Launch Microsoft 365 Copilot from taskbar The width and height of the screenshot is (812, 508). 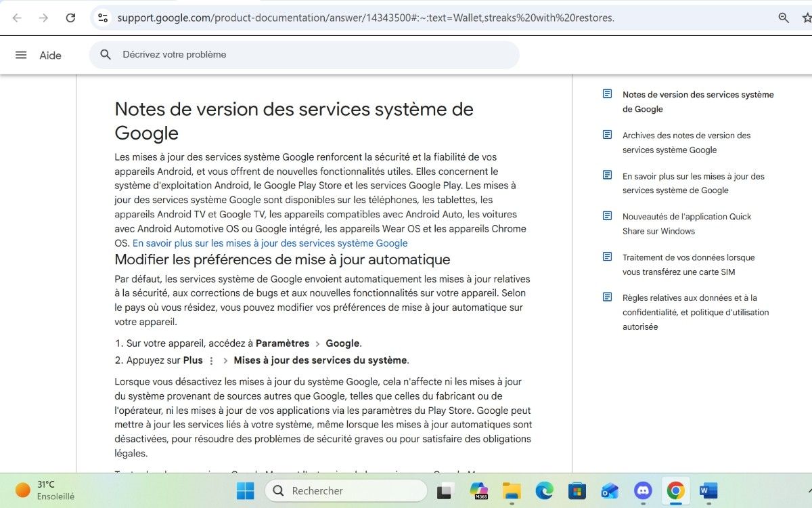[x=479, y=490]
